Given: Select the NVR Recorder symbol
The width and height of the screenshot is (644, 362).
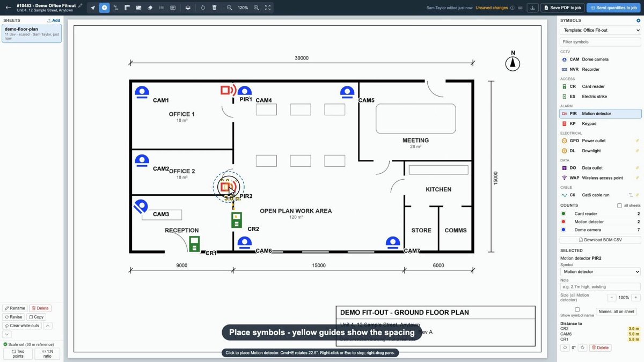Looking at the screenshot, I should 601,69.
